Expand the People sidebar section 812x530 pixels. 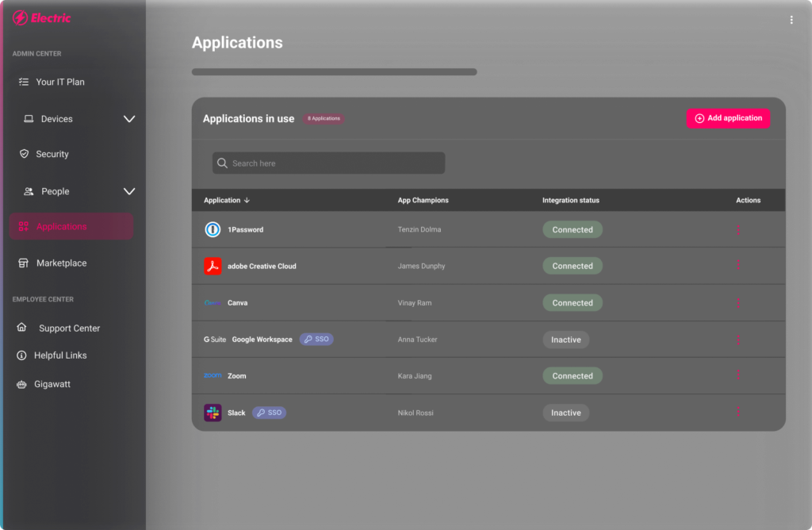(129, 191)
